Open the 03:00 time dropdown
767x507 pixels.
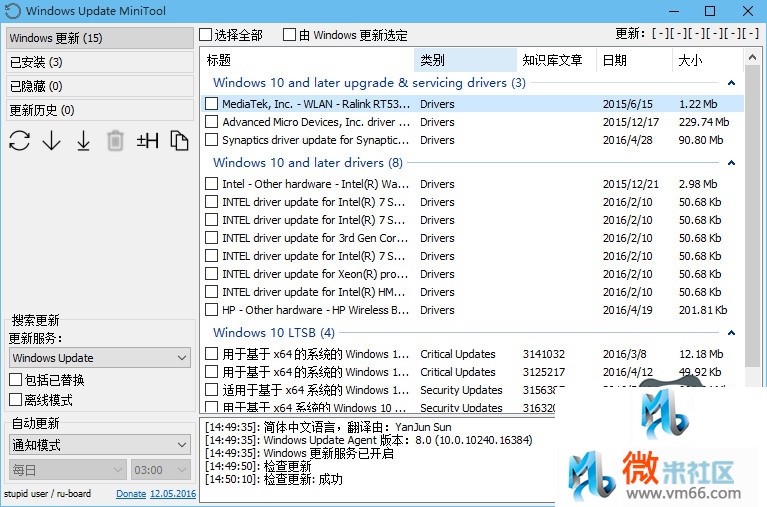tap(160, 470)
